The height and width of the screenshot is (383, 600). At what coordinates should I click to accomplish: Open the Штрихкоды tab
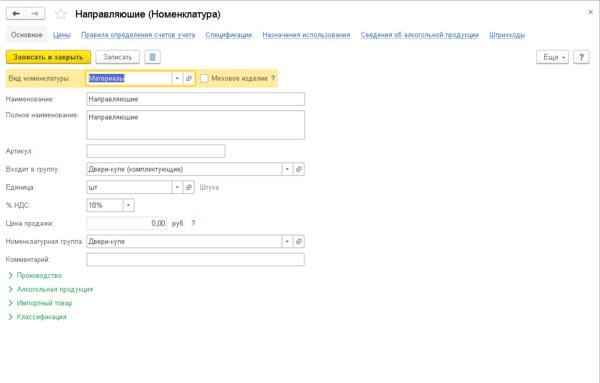point(507,35)
